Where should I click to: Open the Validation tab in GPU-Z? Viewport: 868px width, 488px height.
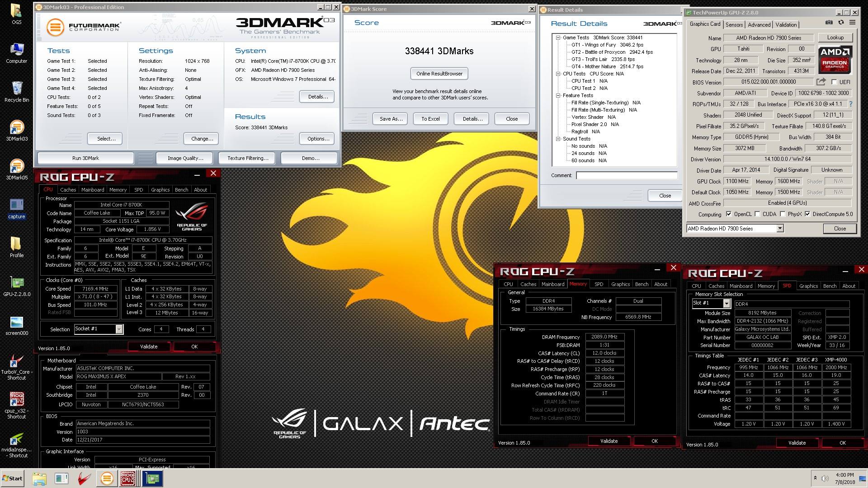(786, 25)
